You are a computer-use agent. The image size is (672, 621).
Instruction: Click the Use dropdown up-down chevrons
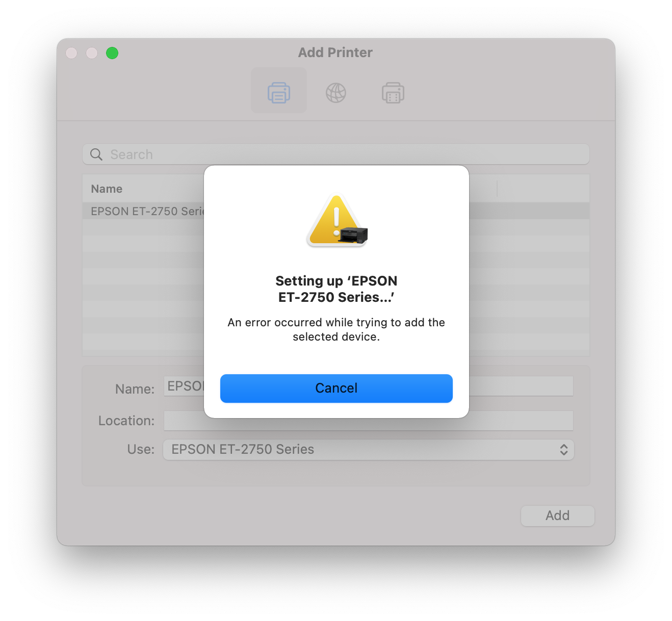(564, 450)
